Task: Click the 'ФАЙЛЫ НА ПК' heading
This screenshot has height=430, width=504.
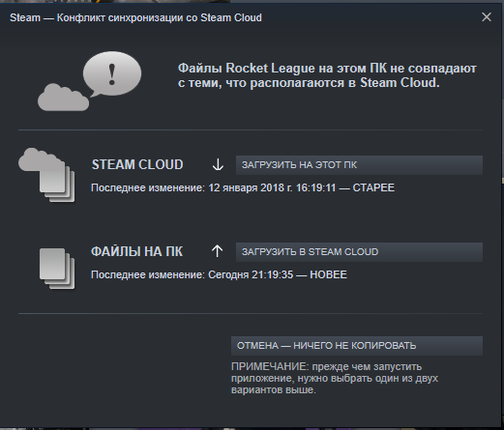Action: coord(136,251)
